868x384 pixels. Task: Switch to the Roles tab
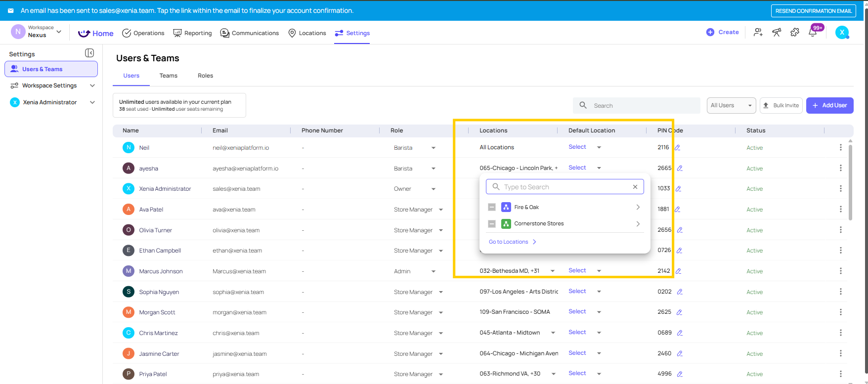(x=205, y=76)
